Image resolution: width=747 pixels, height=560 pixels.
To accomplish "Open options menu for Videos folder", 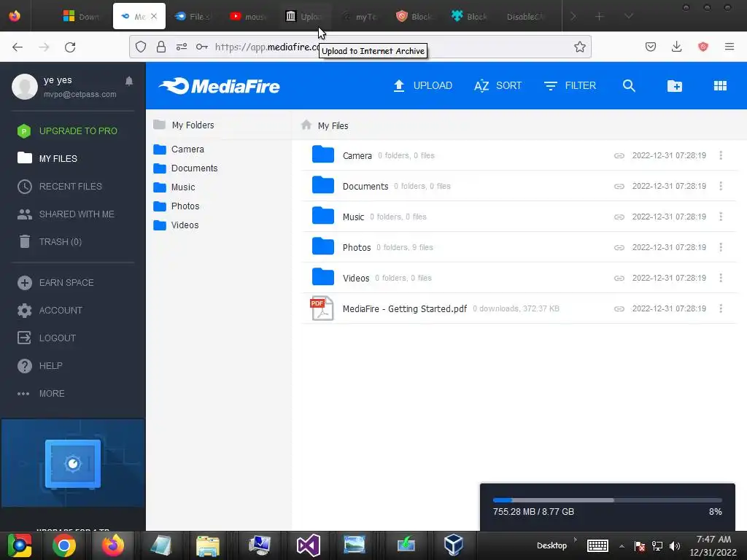I will point(721,278).
